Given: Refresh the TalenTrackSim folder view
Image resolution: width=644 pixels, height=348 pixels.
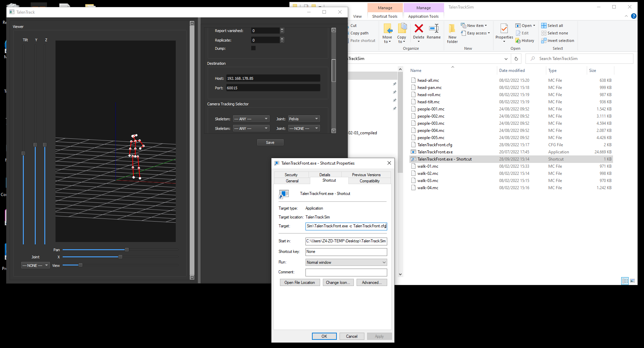Looking at the screenshot, I should point(516,59).
